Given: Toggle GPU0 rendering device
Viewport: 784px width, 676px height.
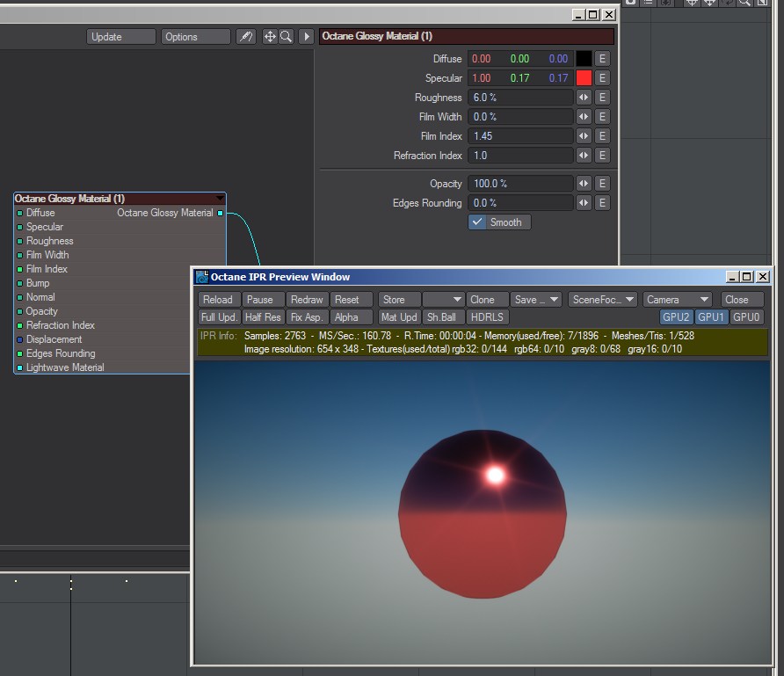Looking at the screenshot, I should click(746, 317).
